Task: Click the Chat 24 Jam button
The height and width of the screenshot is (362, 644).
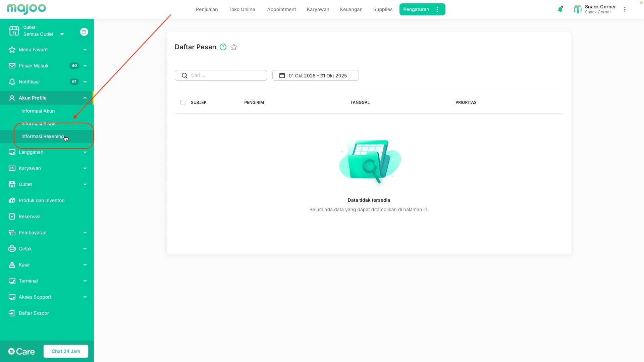Action: [x=66, y=351]
